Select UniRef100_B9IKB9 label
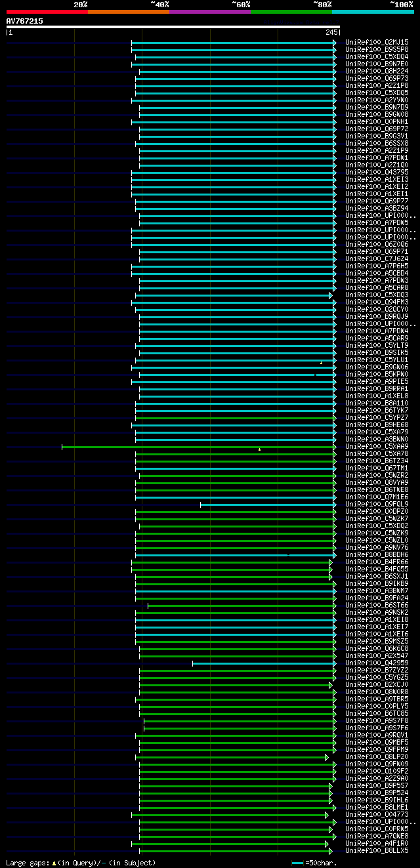Viewport: 420px width, 868px height. tap(377, 583)
